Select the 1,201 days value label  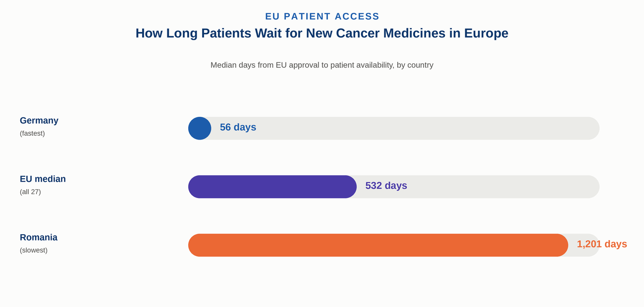tap(602, 244)
